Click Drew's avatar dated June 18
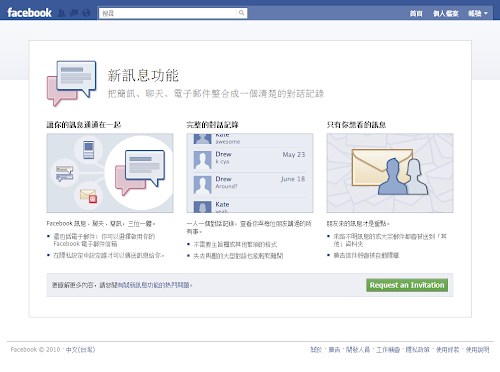The height and width of the screenshot is (372, 500). (x=202, y=184)
